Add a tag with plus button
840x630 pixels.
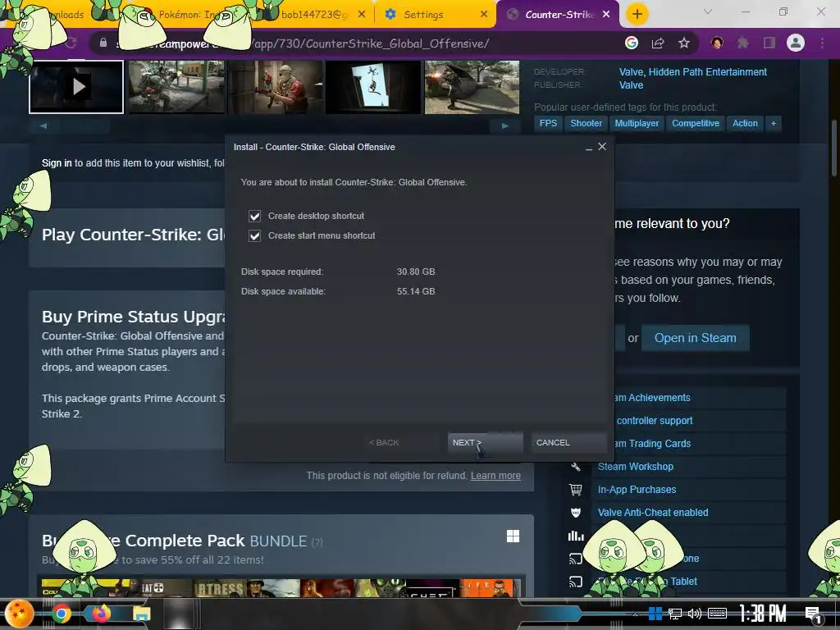click(x=774, y=123)
